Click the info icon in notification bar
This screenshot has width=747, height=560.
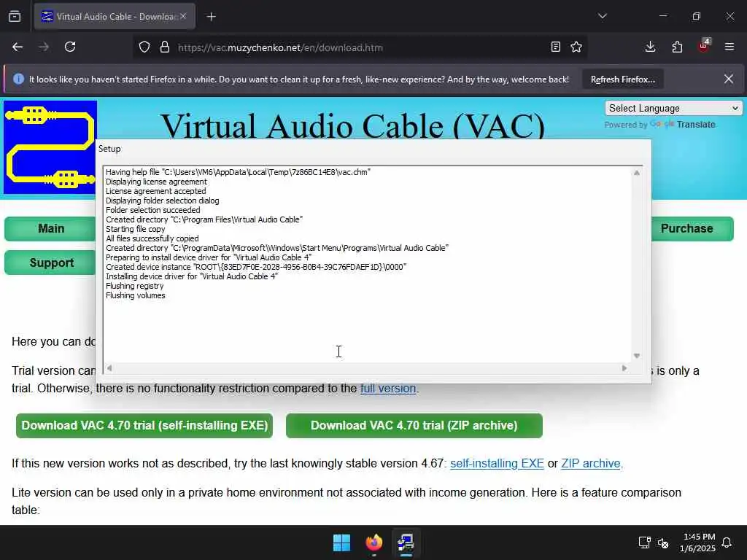click(x=18, y=79)
